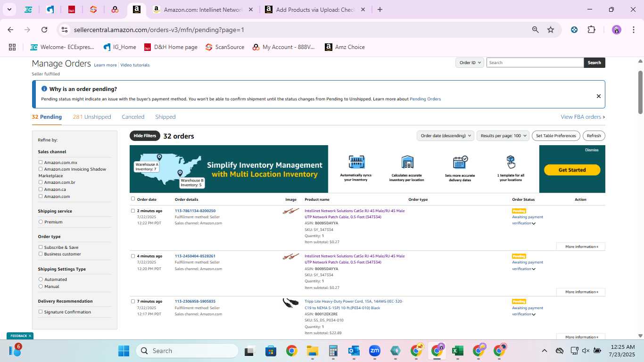Open the tab search chevron button
The image size is (644, 362).
point(9,9)
